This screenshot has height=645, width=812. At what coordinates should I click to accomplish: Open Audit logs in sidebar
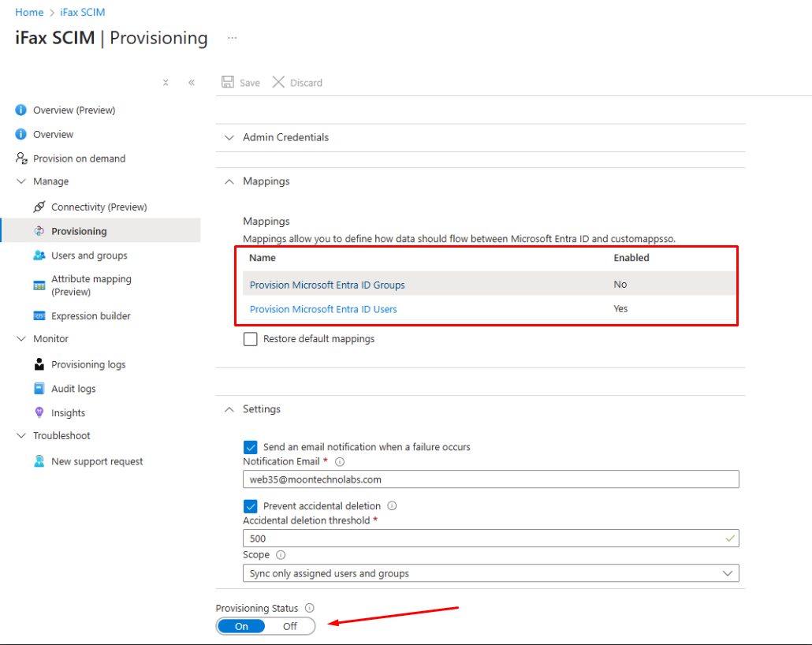(73, 389)
